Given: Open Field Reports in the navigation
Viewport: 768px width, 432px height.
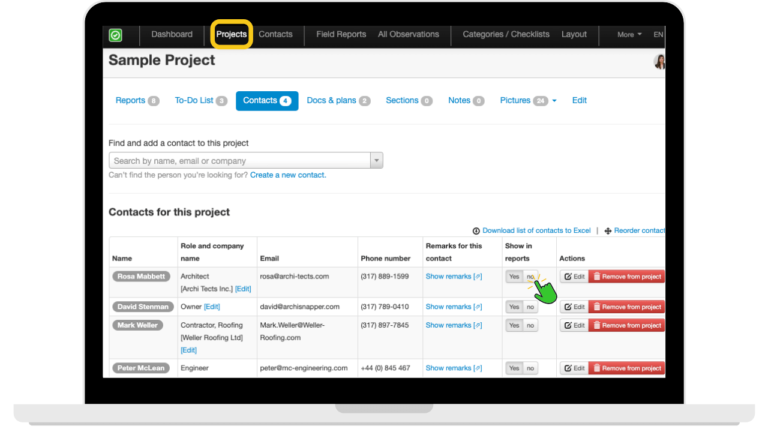Looking at the screenshot, I should pos(341,34).
